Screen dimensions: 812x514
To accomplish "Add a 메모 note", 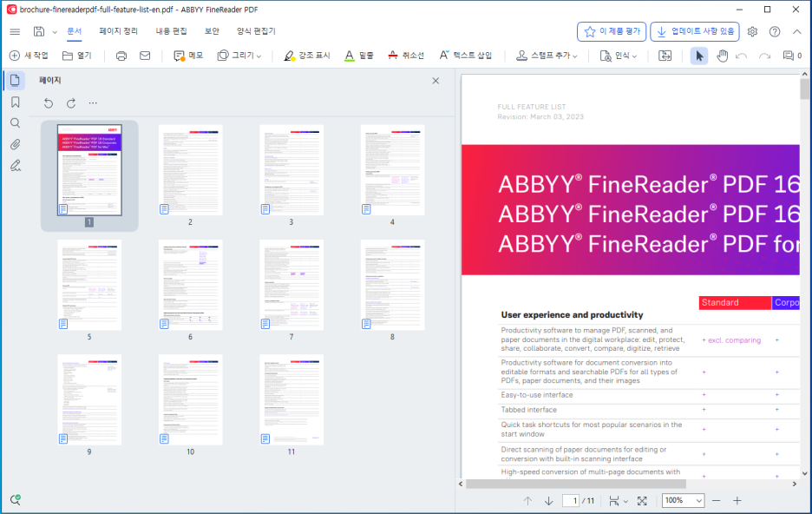I will click(188, 56).
